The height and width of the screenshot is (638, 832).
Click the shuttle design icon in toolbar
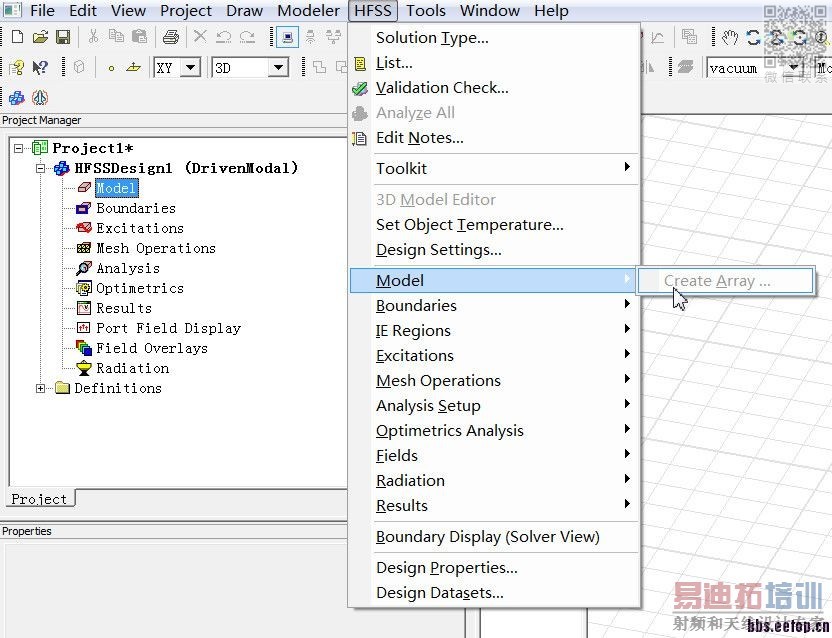40,98
